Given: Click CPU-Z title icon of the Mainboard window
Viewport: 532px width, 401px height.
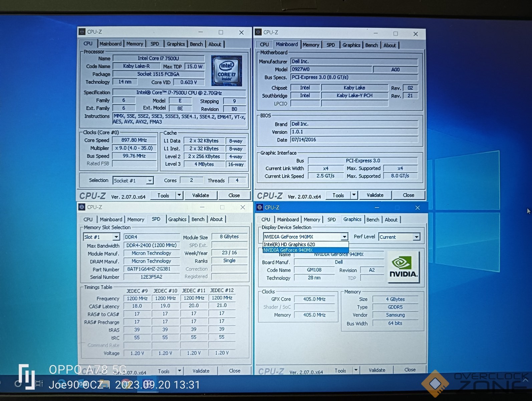Looking at the screenshot, I should point(258,32).
